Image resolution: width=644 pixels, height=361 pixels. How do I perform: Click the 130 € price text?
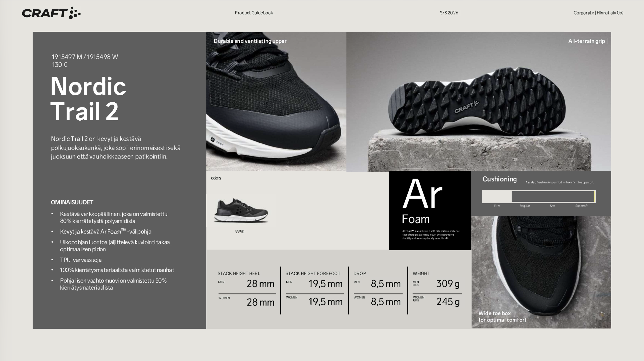tap(60, 65)
